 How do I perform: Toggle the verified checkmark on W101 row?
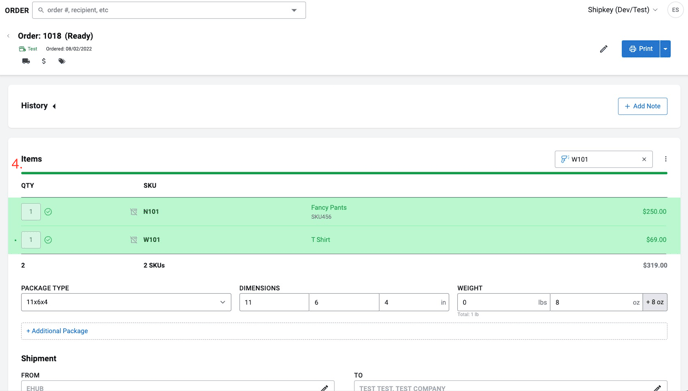pyautogui.click(x=48, y=240)
